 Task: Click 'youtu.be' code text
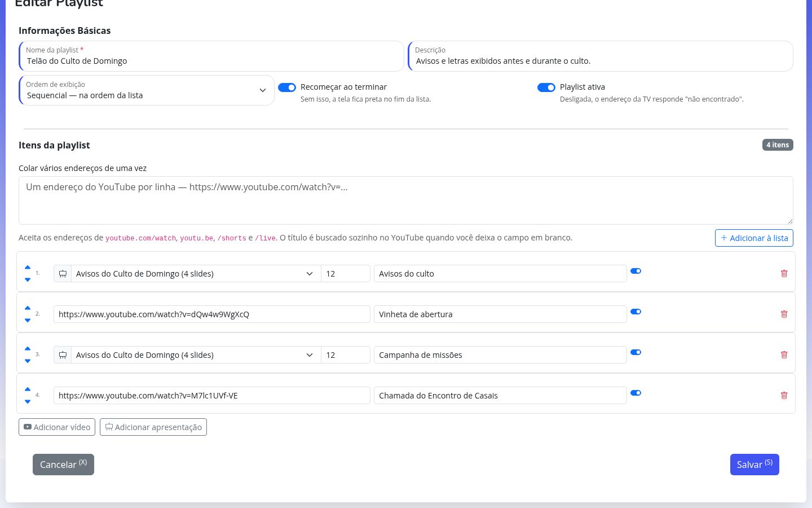coord(196,239)
